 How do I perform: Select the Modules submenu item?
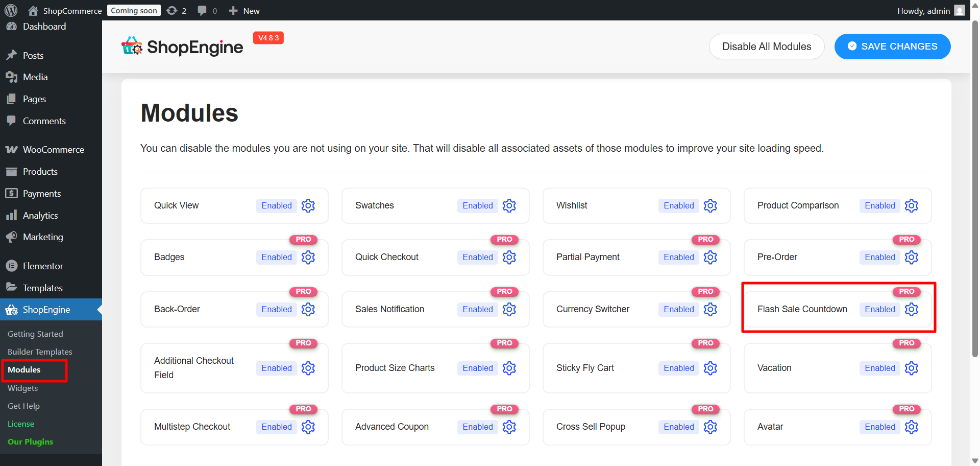tap(24, 370)
